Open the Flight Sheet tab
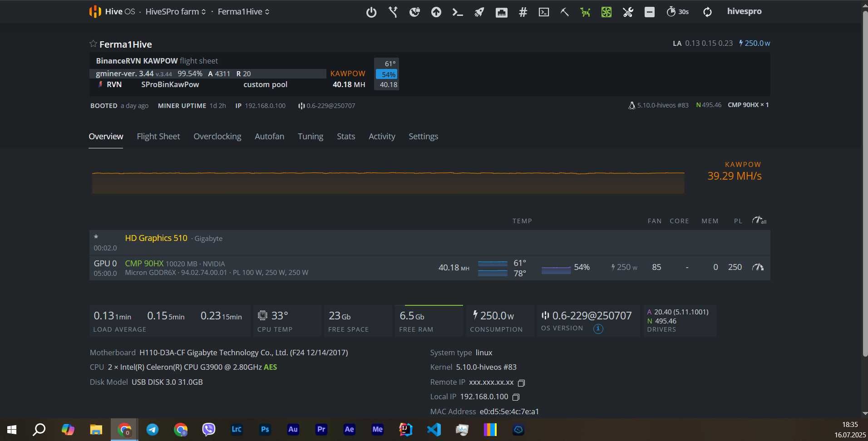The height and width of the screenshot is (441, 868). pos(158,137)
